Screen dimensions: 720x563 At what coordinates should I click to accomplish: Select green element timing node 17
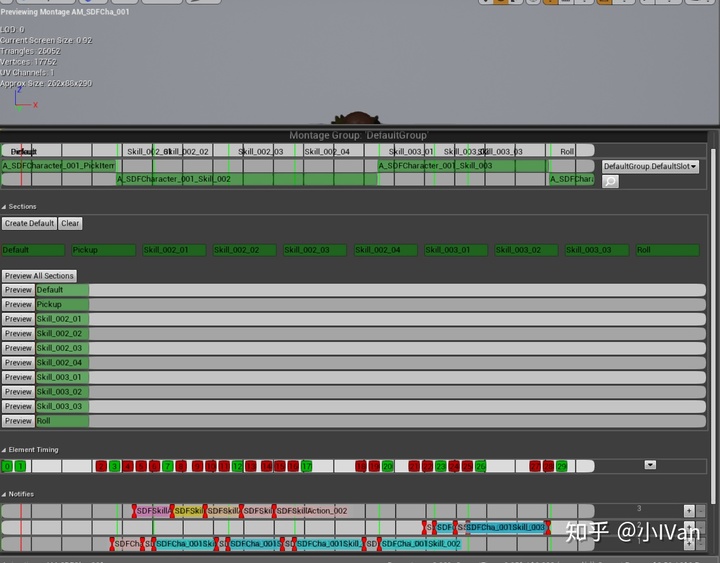click(x=307, y=467)
